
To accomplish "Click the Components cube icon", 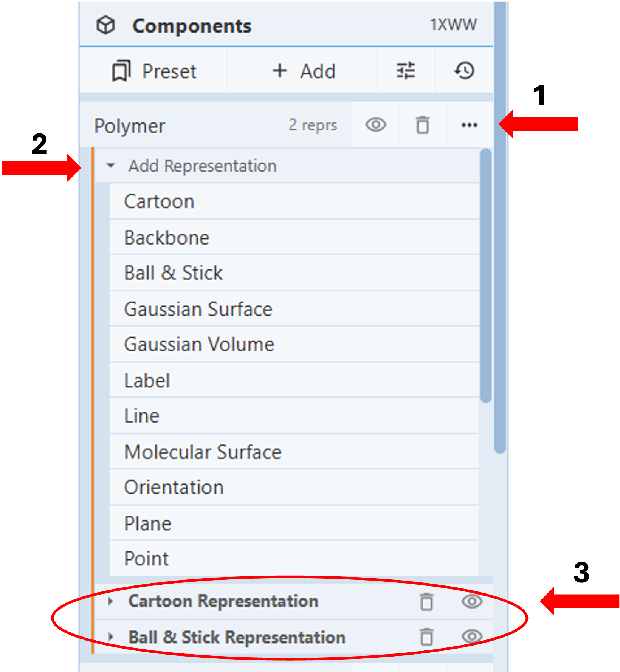I will pos(105,26).
